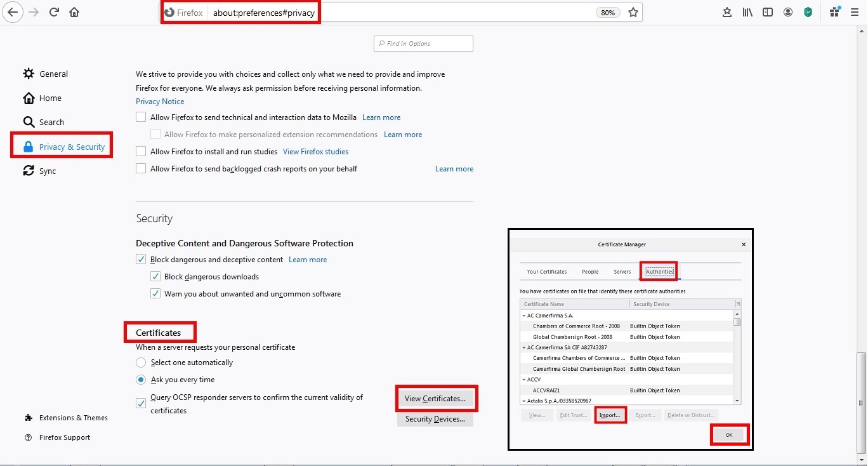This screenshot has width=868, height=466.
Task: Open the Firefox Account avatar icon
Action: 788,12
